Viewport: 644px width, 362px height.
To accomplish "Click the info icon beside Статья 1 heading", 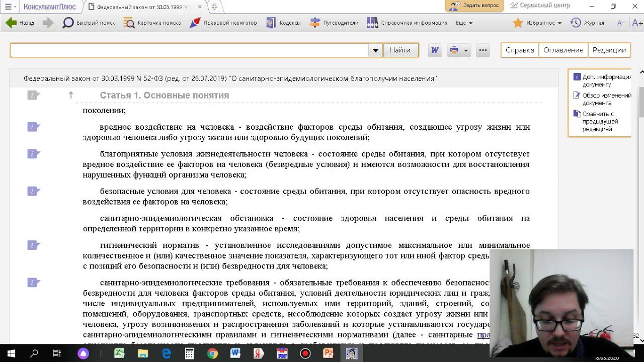I will (x=33, y=95).
